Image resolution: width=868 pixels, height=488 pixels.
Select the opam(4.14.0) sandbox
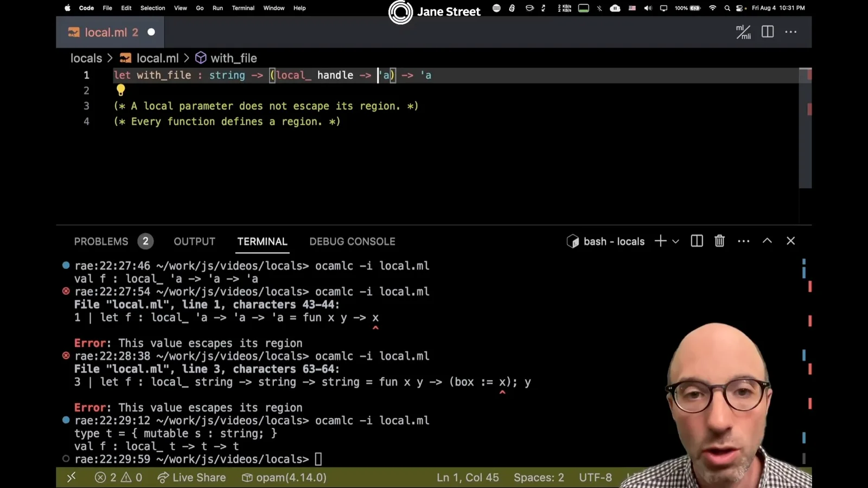pyautogui.click(x=284, y=477)
